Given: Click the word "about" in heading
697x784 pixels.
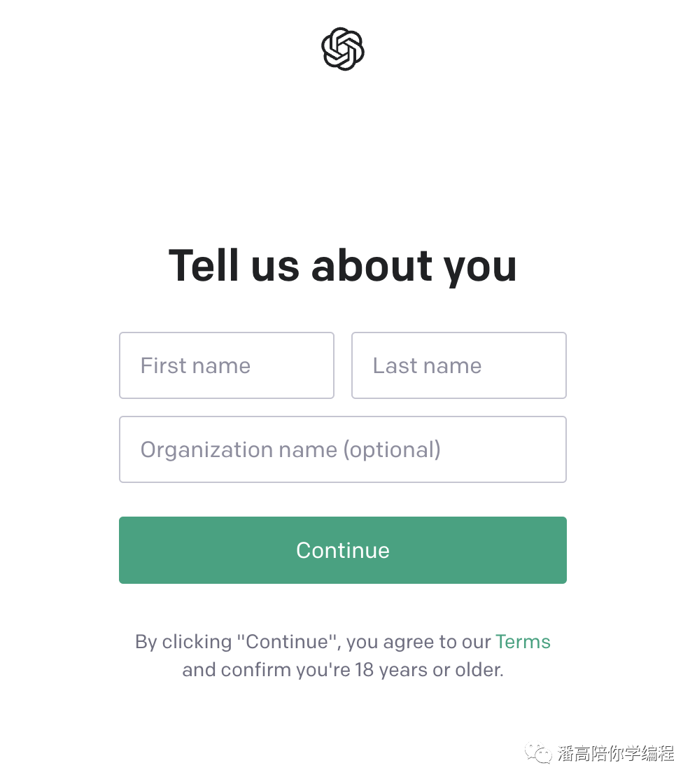Looking at the screenshot, I should [372, 265].
